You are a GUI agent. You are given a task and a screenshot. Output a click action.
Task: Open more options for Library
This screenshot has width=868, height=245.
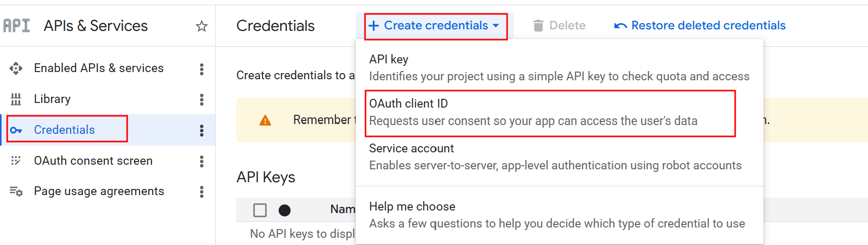tap(202, 99)
